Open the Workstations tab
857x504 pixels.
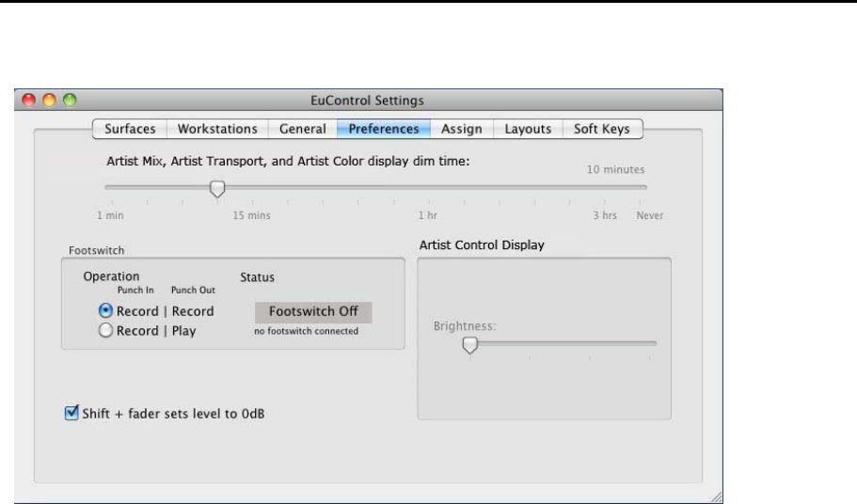click(217, 129)
